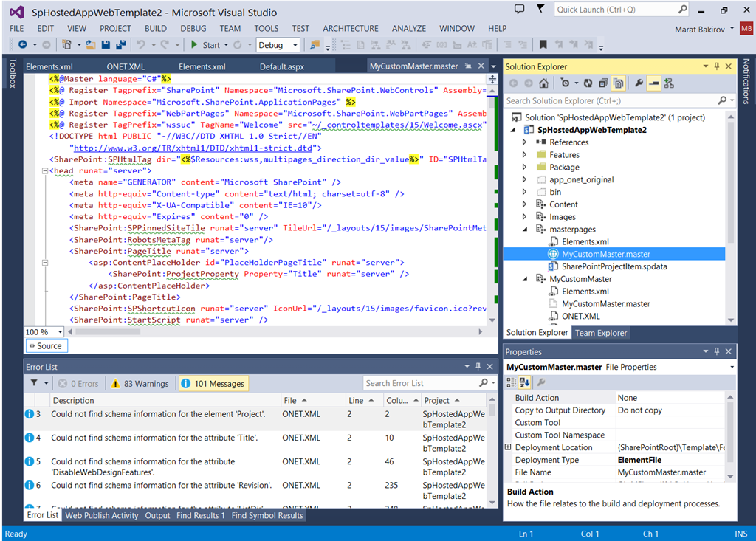Click the bookmark toolbar icon
The height and width of the screenshot is (541, 756).
[x=543, y=45]
